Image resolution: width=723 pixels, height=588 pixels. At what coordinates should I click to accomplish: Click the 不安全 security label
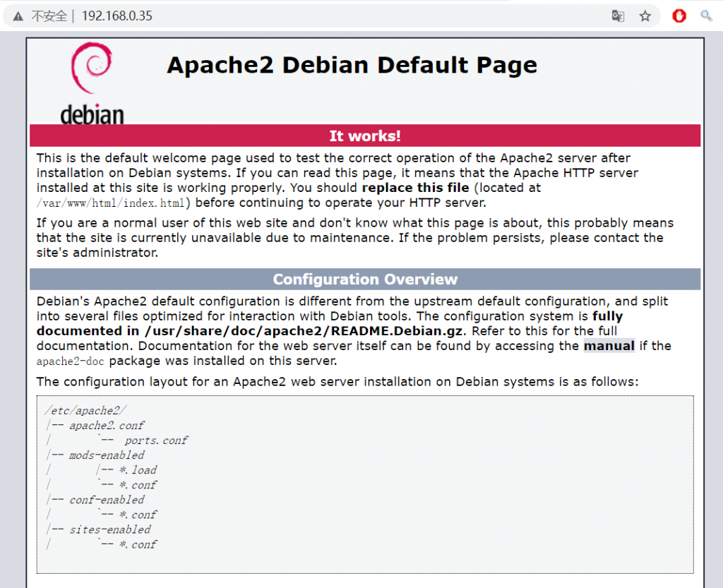(49, 16)
